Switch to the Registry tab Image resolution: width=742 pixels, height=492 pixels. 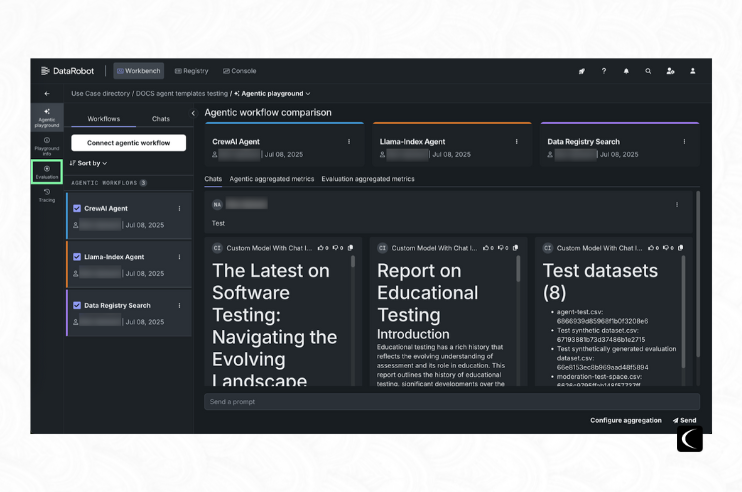tap(192, 71)
